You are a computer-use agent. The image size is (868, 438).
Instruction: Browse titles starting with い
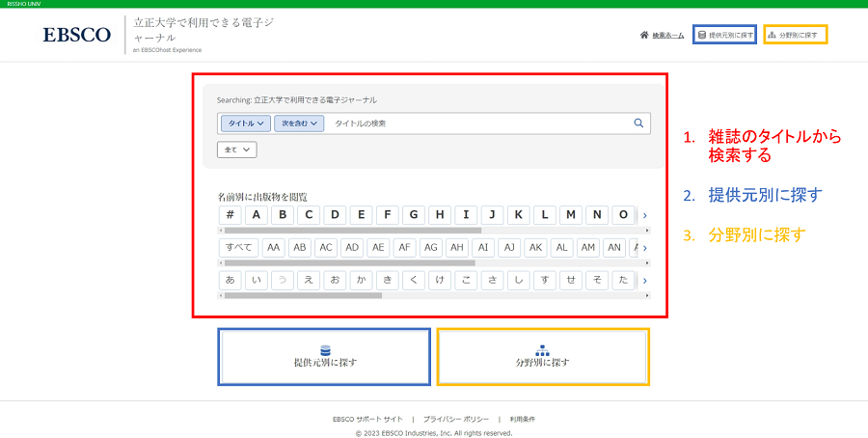256,280
